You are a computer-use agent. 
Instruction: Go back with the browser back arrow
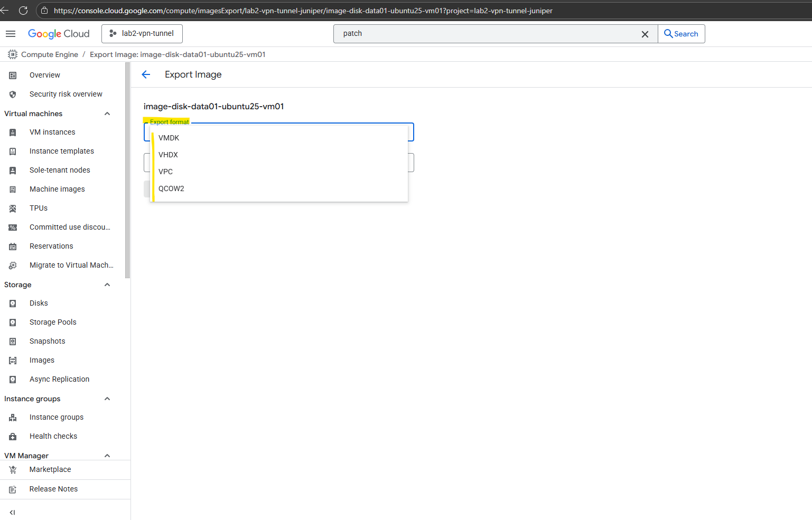point(5,11)
